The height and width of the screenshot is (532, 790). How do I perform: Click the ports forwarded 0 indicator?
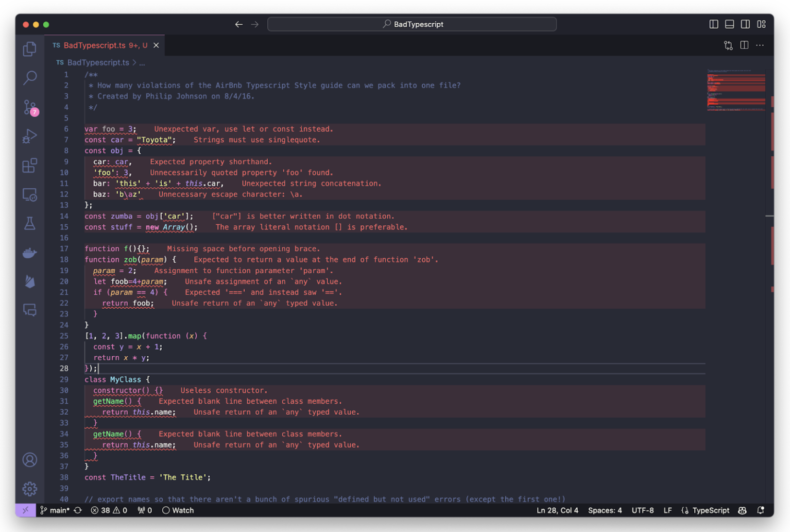pos(145,510)
